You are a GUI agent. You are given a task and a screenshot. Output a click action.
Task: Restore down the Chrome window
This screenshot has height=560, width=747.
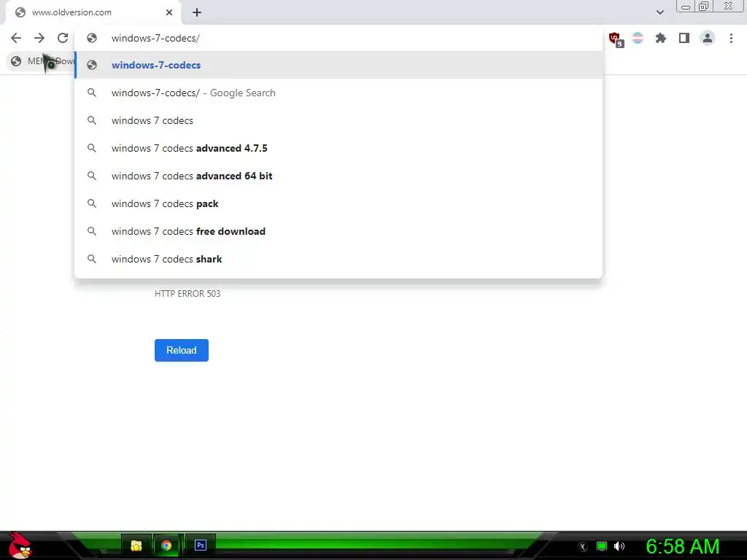click(x=704, y=6)
